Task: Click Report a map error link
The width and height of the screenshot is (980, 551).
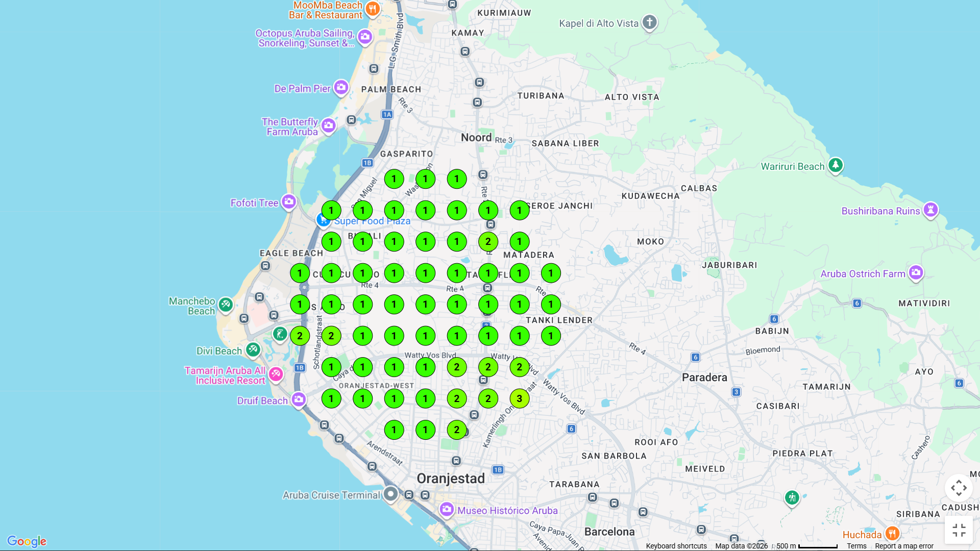Action: [x=904, y=546]
